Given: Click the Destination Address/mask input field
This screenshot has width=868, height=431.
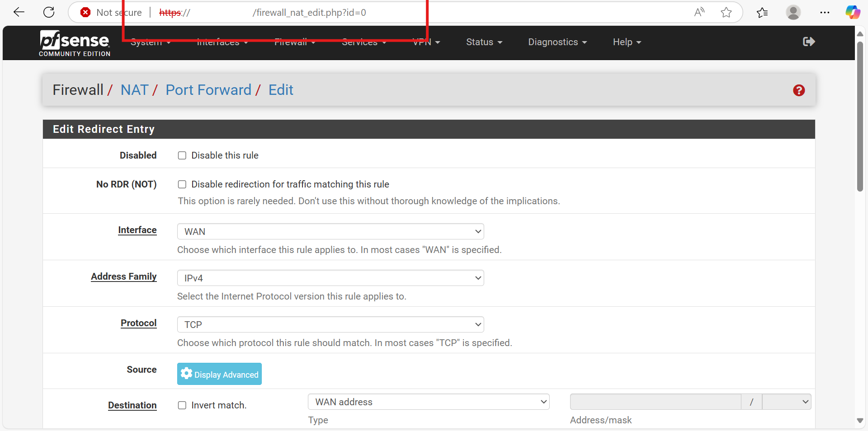Looking at the screenshot, I should [655, 402].
